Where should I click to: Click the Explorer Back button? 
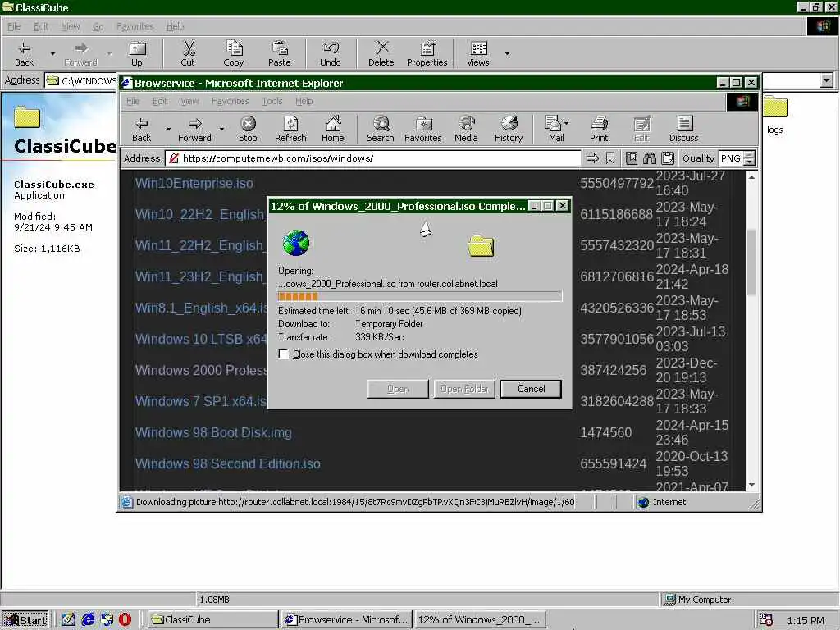coord(24,53)
